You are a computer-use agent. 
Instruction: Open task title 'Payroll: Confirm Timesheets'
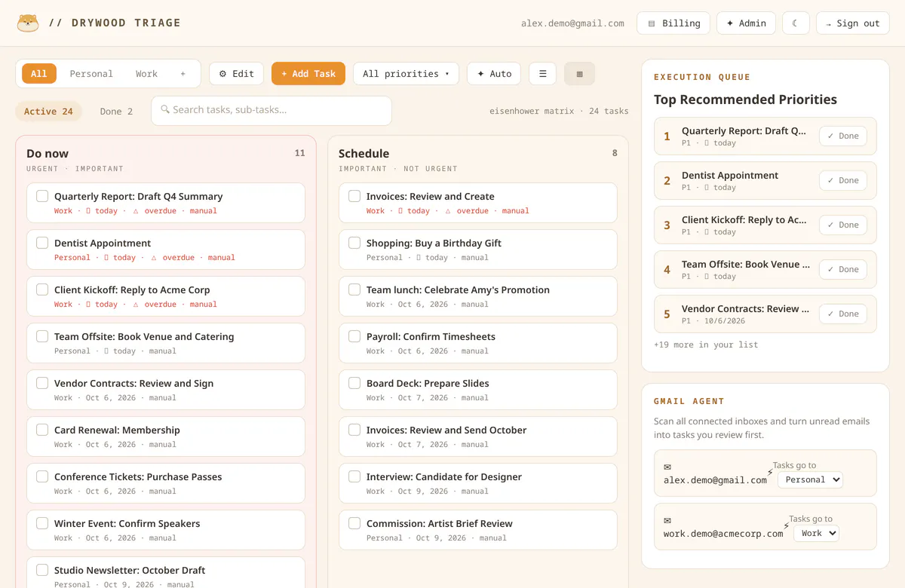(x=431, y=336)
